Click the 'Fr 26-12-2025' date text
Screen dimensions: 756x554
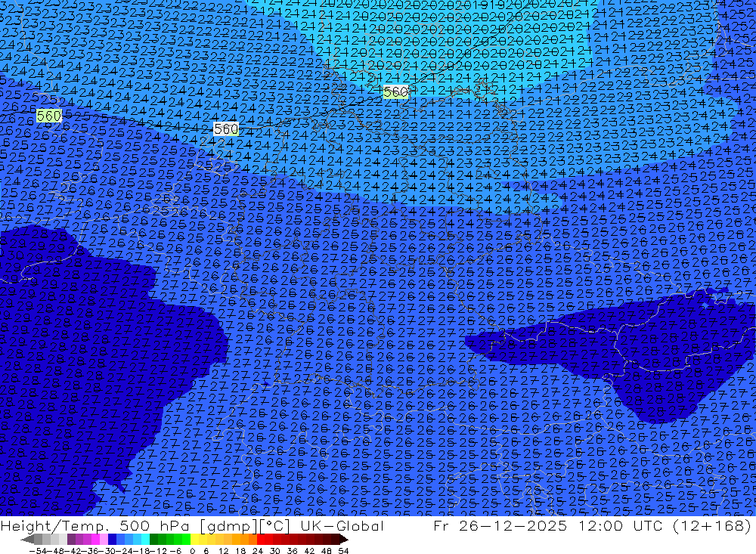pyautogui.click(x=500, y=525)
